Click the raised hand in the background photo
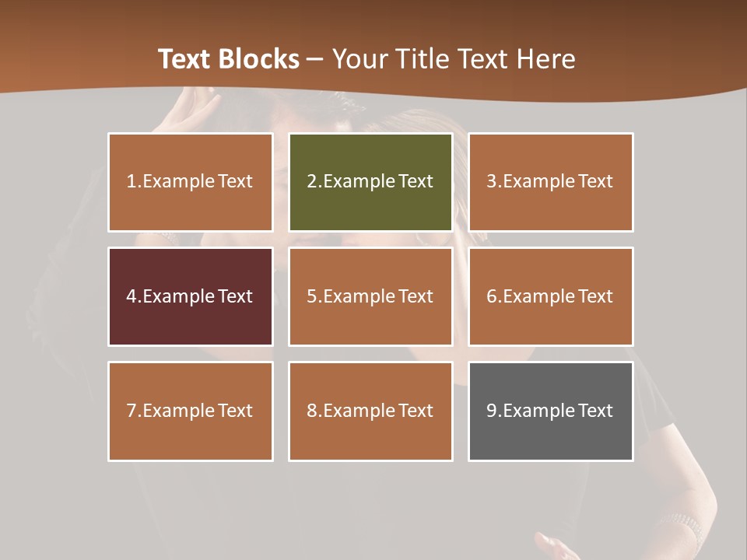The image size is (747, 560). tap(191, 110)
